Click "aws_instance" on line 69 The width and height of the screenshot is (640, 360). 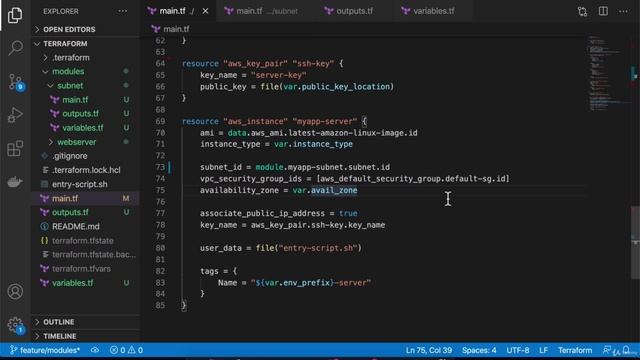pyautogui.click(x=256, y=122)
